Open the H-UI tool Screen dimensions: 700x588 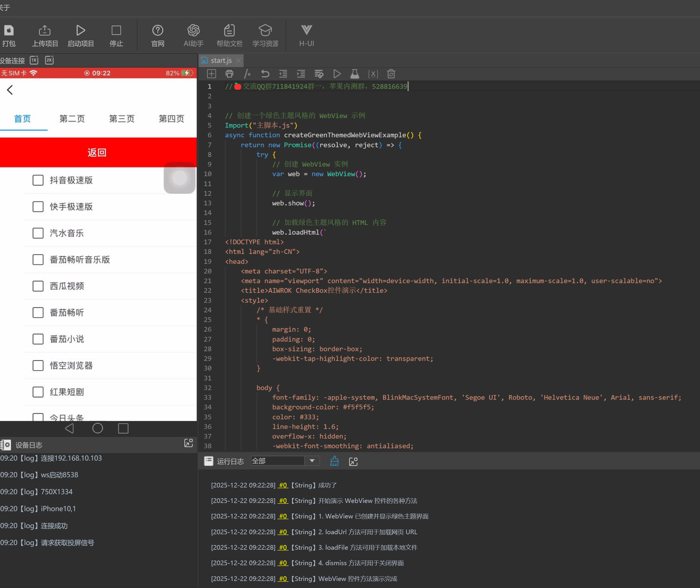[306, 31]
